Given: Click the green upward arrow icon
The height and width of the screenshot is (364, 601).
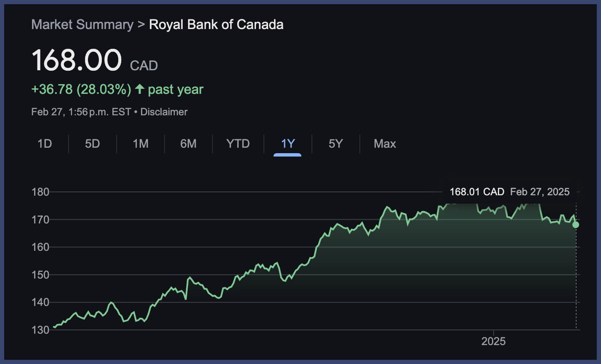Looking at the screenshot, I should [140, 89].
